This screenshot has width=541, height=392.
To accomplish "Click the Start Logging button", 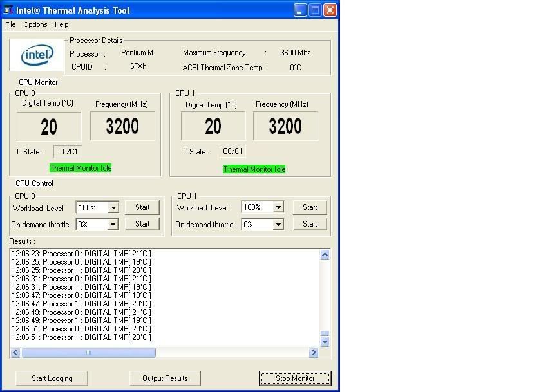I will [52, 378].
